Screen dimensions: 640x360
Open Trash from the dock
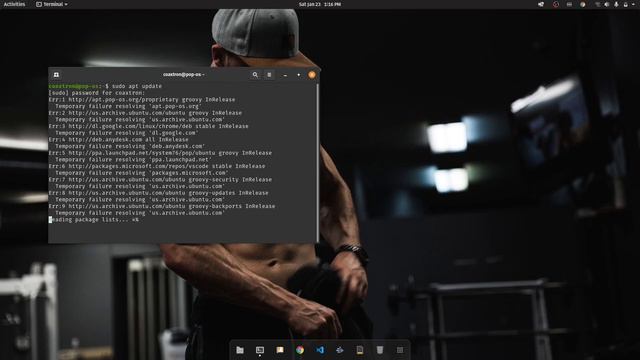[x=380, y=350]
